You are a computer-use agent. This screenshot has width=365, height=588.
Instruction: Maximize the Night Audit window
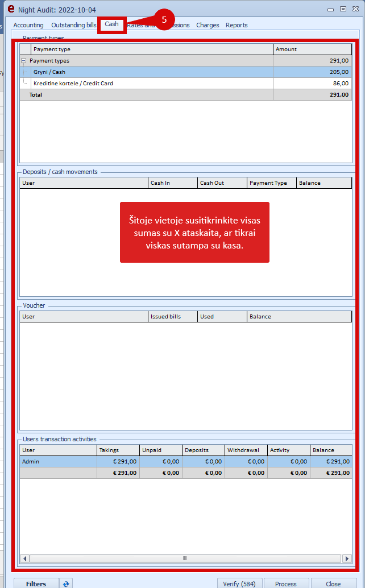(x=343, y=9)
